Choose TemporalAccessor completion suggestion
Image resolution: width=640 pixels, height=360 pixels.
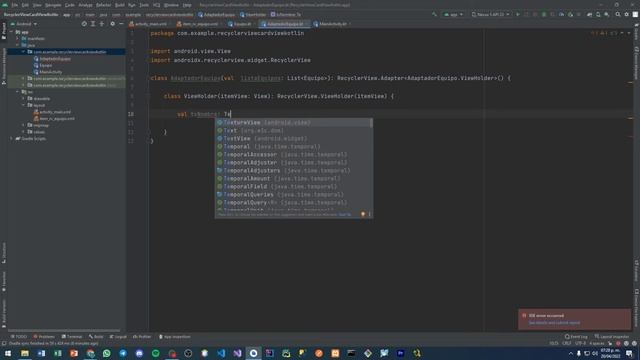pyautogui.click(x=293, y=154)
